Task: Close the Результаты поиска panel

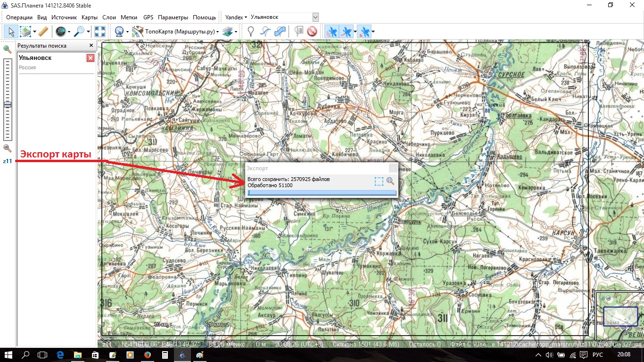Action: tap(91, 46)
